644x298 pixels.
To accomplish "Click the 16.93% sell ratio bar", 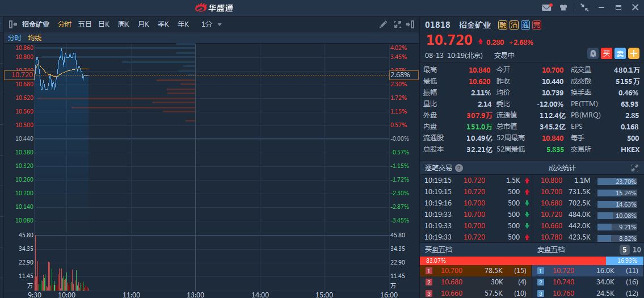I will [x=625, y=261].
